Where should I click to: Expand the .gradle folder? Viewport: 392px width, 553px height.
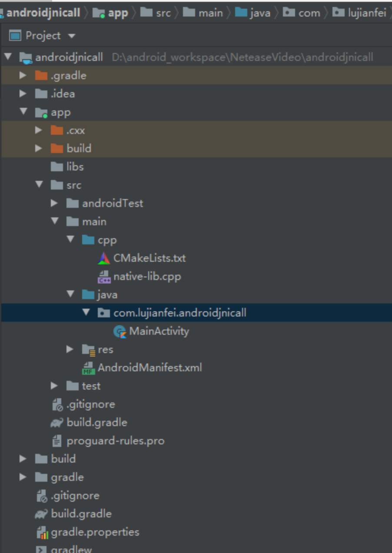tap(23, 76)
